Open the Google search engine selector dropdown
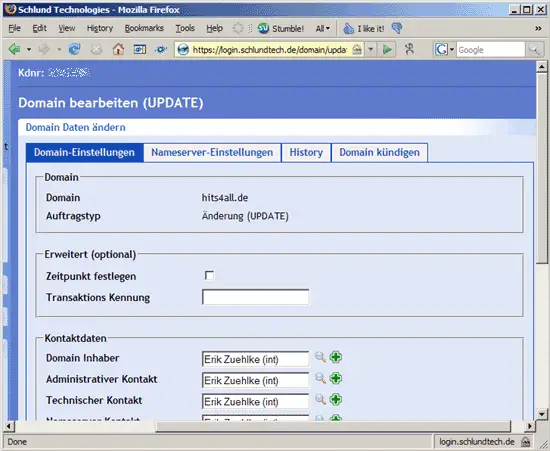 pos(444,49)
